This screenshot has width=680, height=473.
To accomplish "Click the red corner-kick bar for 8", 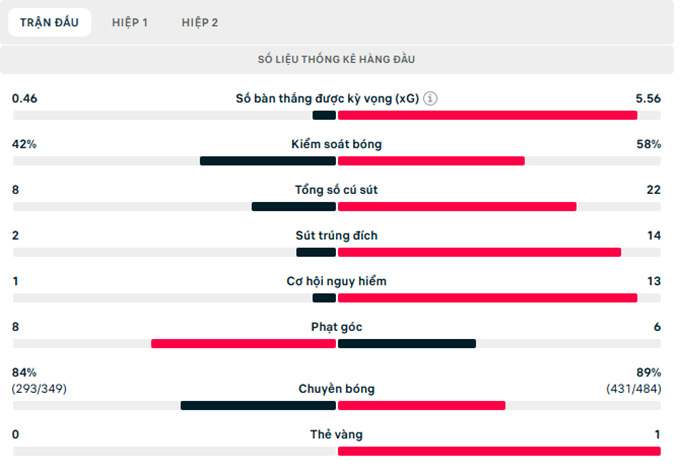I will pyautogui.click(x=243, y=344).
